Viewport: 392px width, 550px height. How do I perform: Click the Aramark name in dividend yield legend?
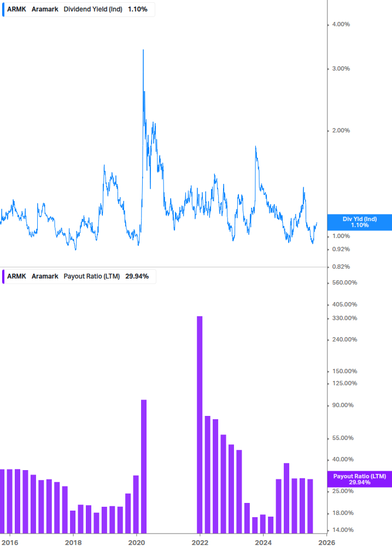click(45, 9)
